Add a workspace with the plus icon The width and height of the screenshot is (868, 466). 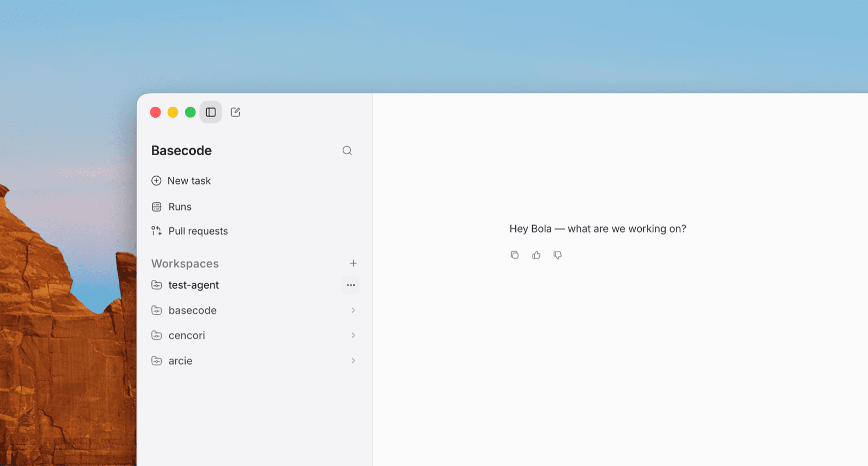click(x=353, y=264)
